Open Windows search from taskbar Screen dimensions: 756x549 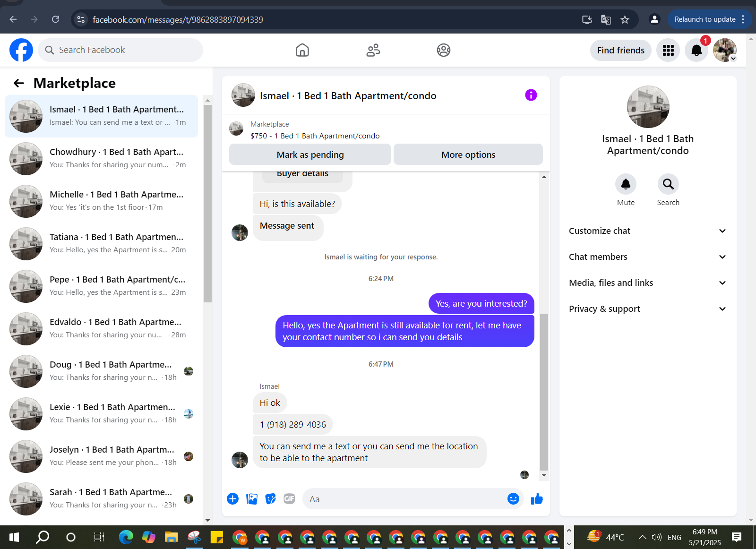[43, 537]
